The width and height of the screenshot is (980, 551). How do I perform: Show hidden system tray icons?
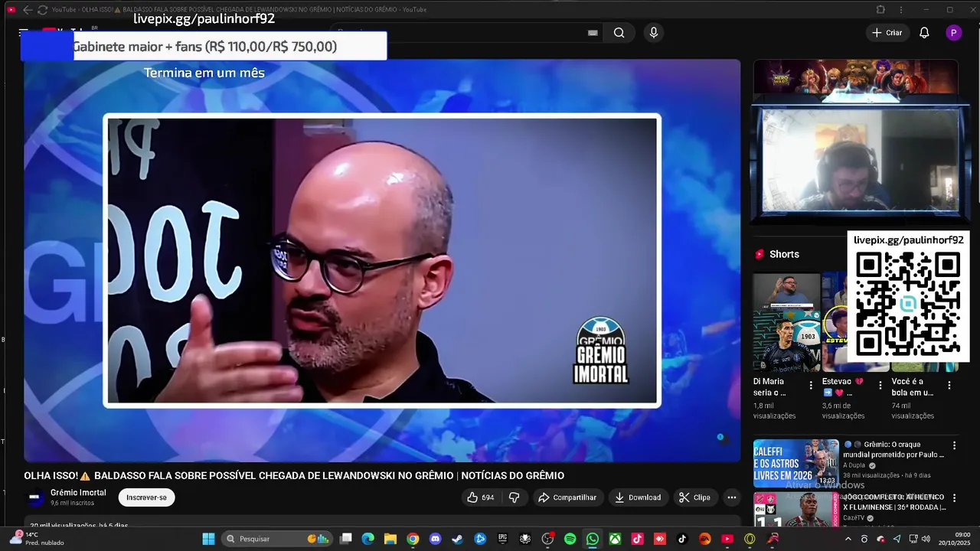point(848,539)
